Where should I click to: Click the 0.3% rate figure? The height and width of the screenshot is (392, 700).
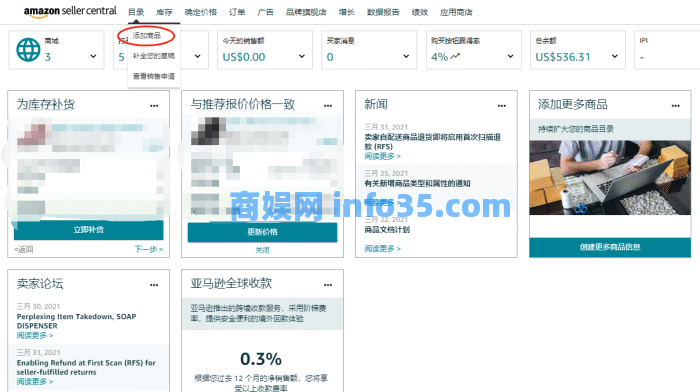tap(261, 359)
